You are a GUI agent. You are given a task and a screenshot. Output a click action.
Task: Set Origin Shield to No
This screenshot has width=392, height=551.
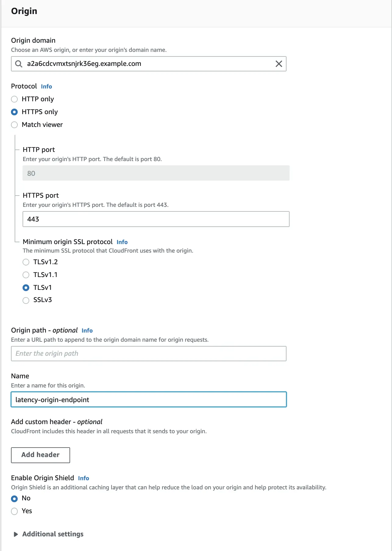pos(14,499)
